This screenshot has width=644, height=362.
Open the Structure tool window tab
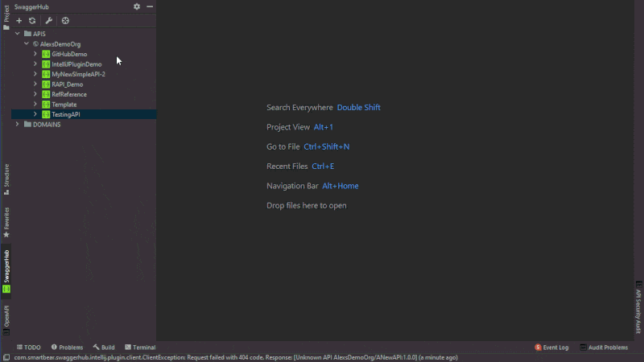[6, 179]
